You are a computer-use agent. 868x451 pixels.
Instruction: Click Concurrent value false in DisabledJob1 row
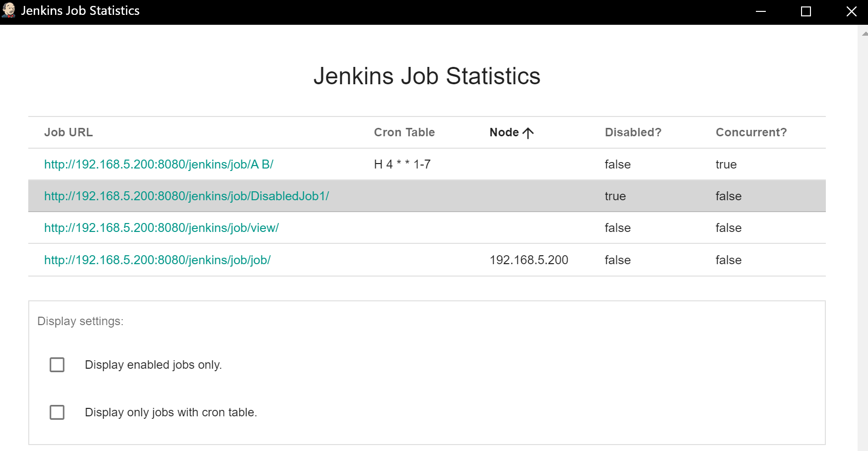tap(728, 196)
